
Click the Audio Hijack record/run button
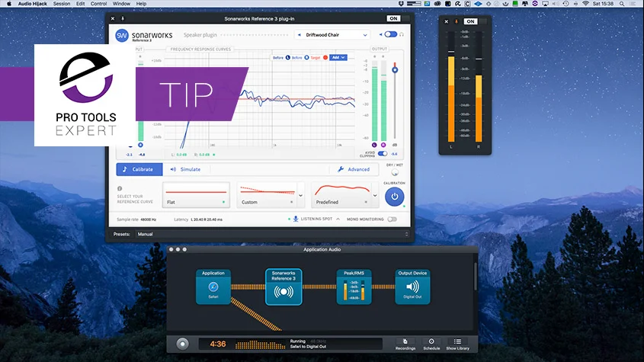[x=182, y=344]
